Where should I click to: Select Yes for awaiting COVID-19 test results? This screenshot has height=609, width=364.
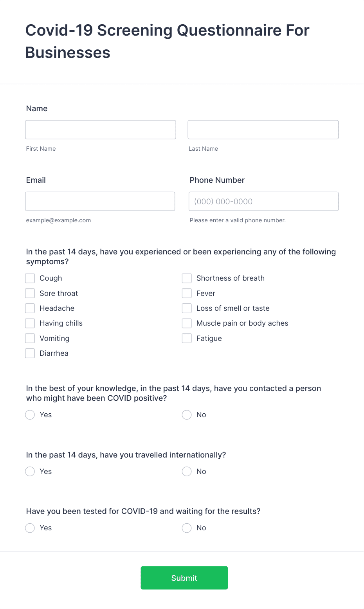coord(30,528)
